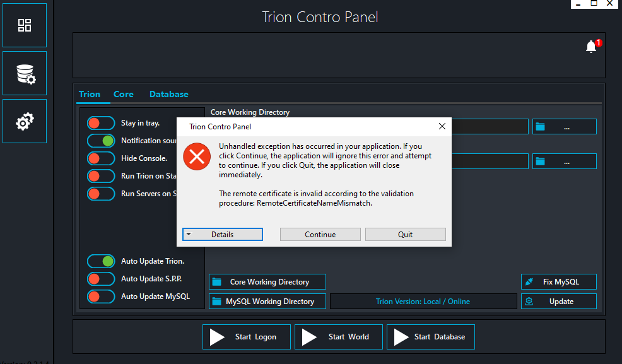Click play icon on Start World
Image resolution: width=622 pixels, height=364 pixels.
tap(308, 337)
